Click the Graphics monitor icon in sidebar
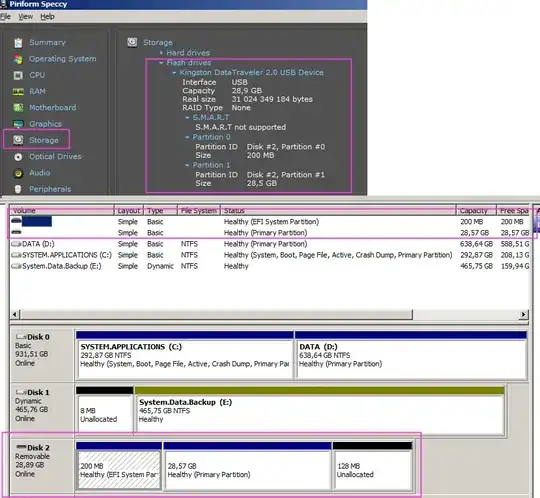Image resolution: width=540 pixels, height=498 pixels. coord(18,124)
